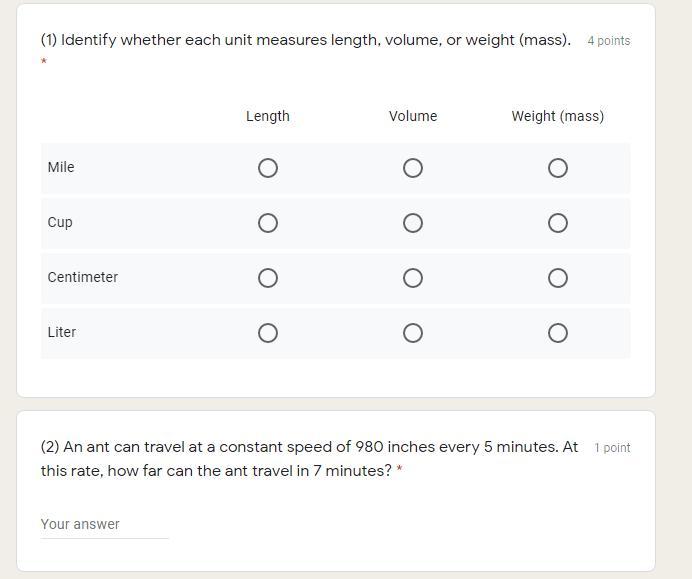Viewport: 692px width, 579px height.
Task: Select Length for Mile
Action: coord(268,168)
